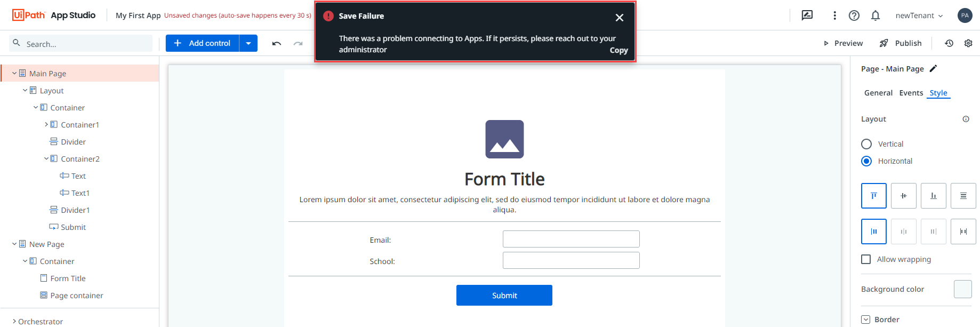Click the search magnifier icon
The width and height of the screenshot is (980, 327).
coord(17,43)
